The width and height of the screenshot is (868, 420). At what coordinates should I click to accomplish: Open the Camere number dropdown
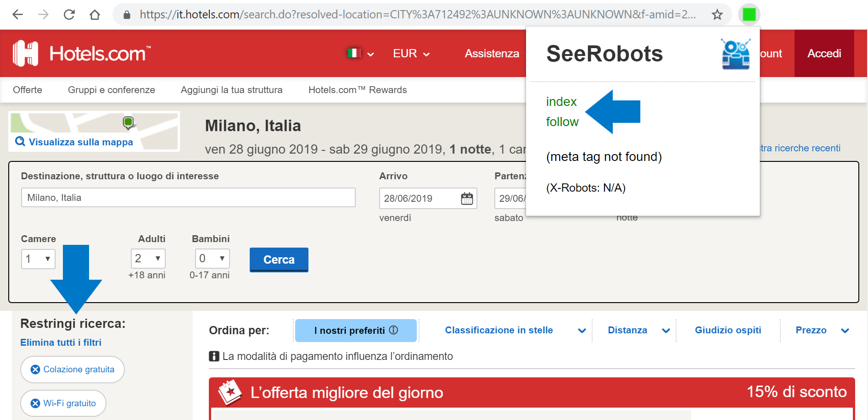pyautogui.click(x=38, y=259)
